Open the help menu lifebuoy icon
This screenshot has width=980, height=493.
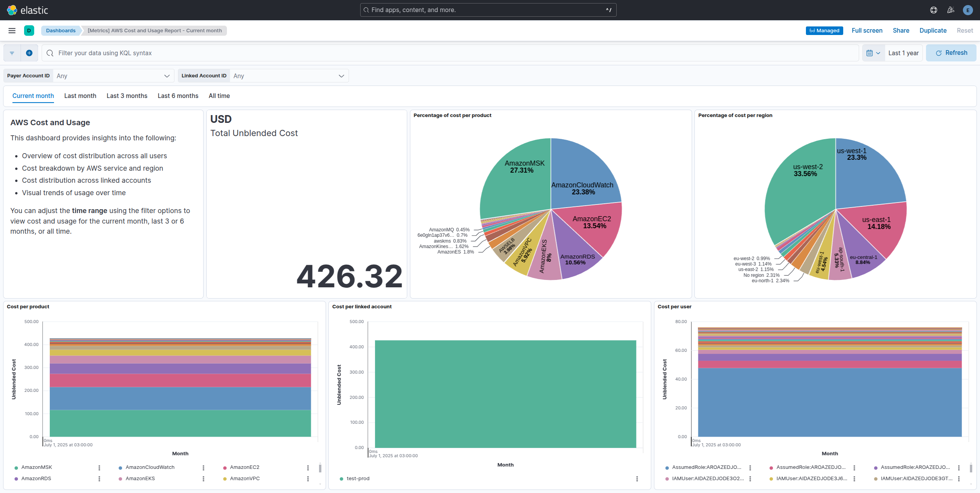click(933, 10)
